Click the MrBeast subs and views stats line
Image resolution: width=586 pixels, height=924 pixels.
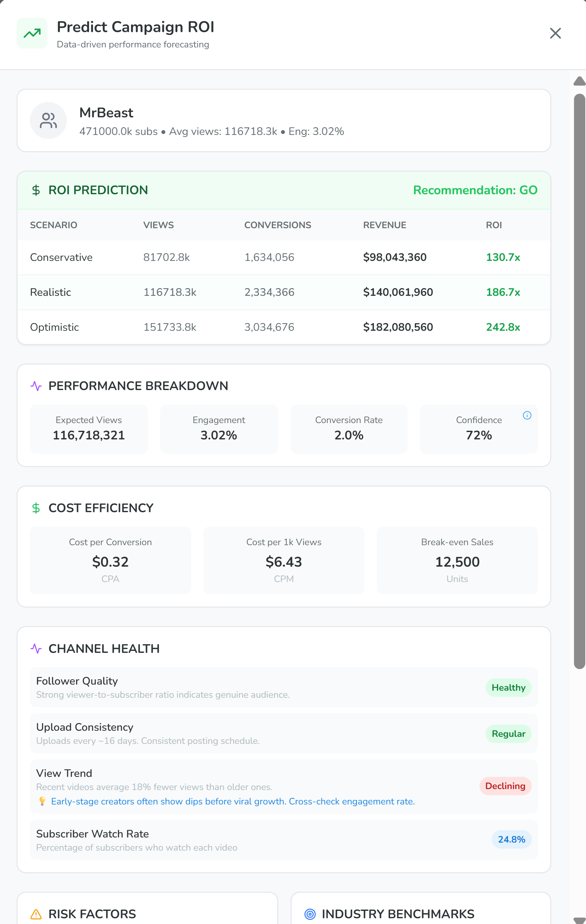tap(212, 131)
